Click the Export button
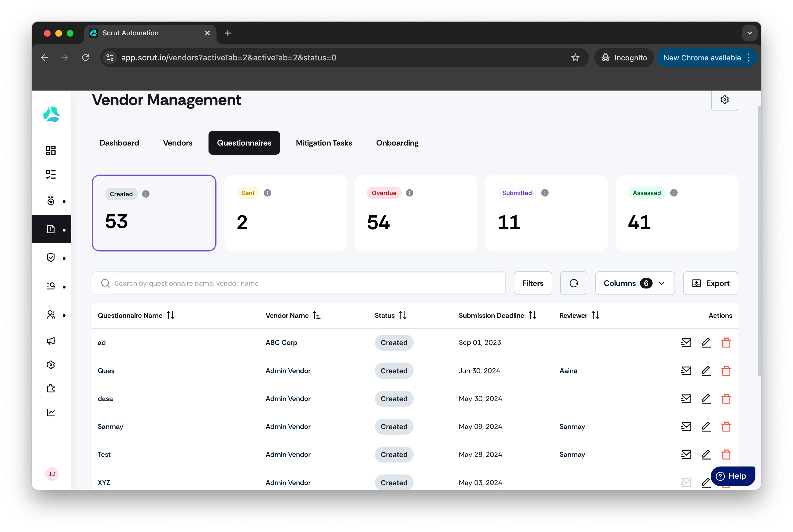This screenshot has width=793, height=532. point(710,283)
